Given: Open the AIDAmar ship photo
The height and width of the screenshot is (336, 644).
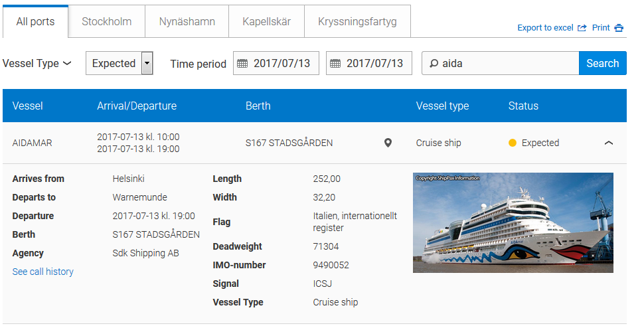Looking at the screenshot, I should pos(513,222).
